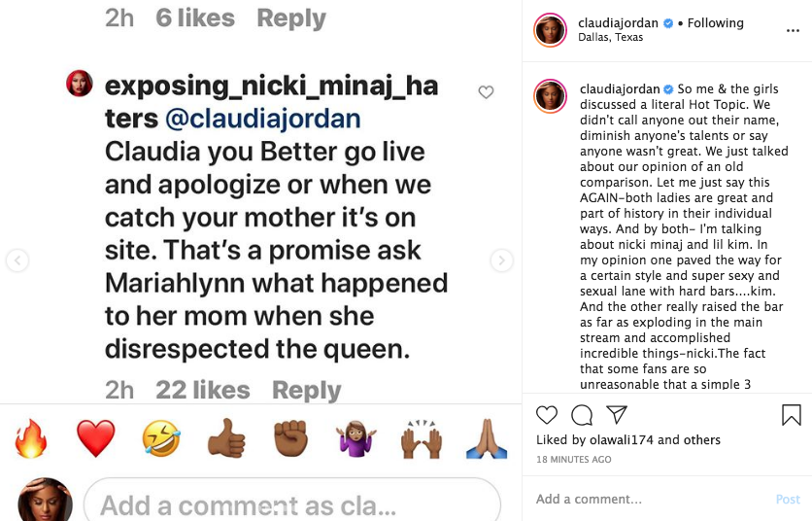Tap the thumbs up emoji reaction

[225, 440]
